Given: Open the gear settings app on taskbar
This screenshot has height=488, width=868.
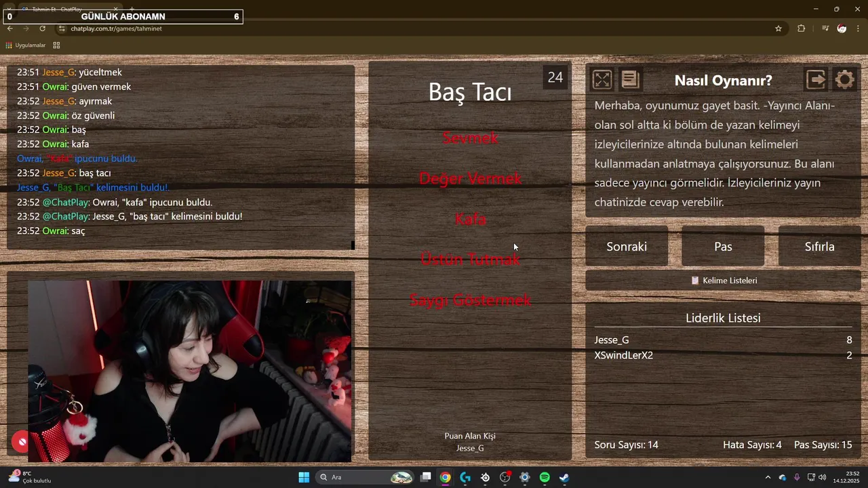Looking at the screenshot, I should point(525,477).
